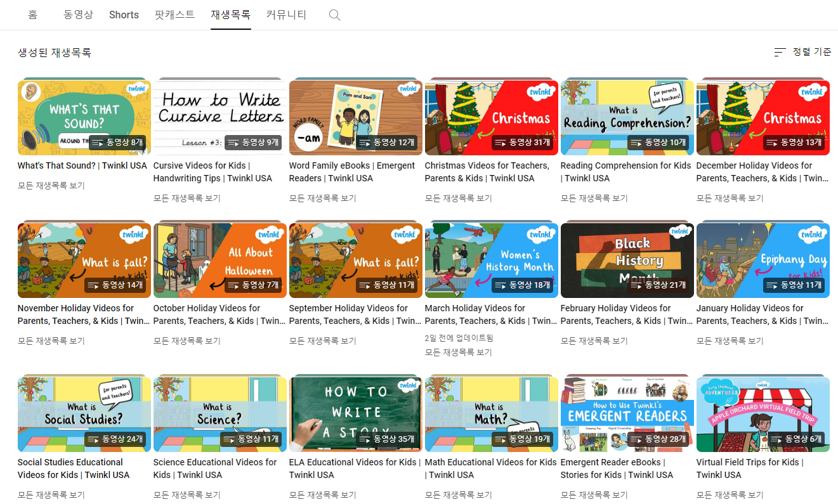The height and width of the screenshot is (504, 838).
Task: Click the 동영상 11개 Epiphany Day badge
Action: click(x=794, y=285)
